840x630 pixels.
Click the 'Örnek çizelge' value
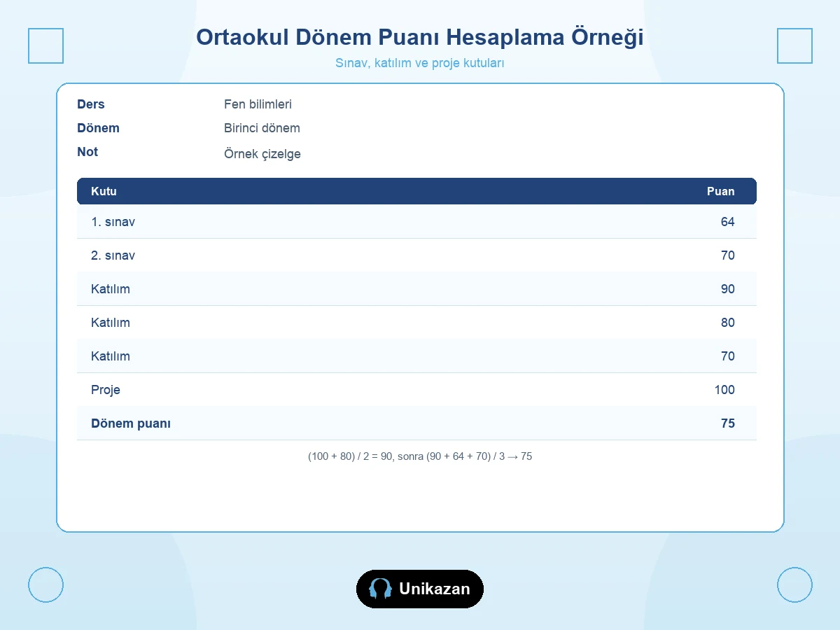262,154
